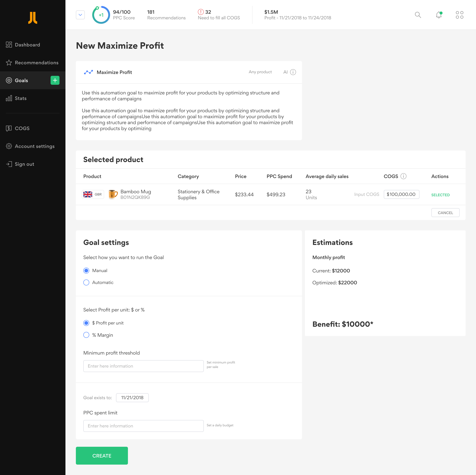Click the $499.23 PPC spend value
Screen dimensions: 476x475
[x=276, y=195]
